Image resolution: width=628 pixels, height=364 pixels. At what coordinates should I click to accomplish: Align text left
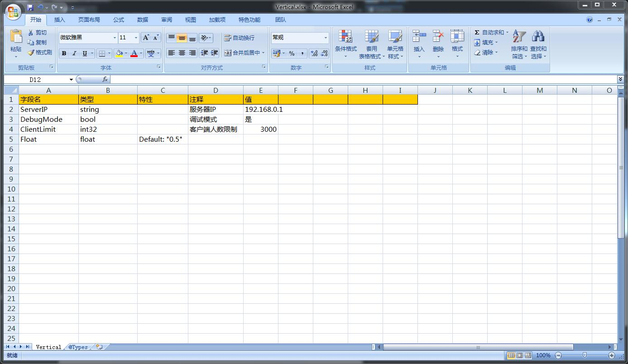pyautogui.click(x=172, y=53)
